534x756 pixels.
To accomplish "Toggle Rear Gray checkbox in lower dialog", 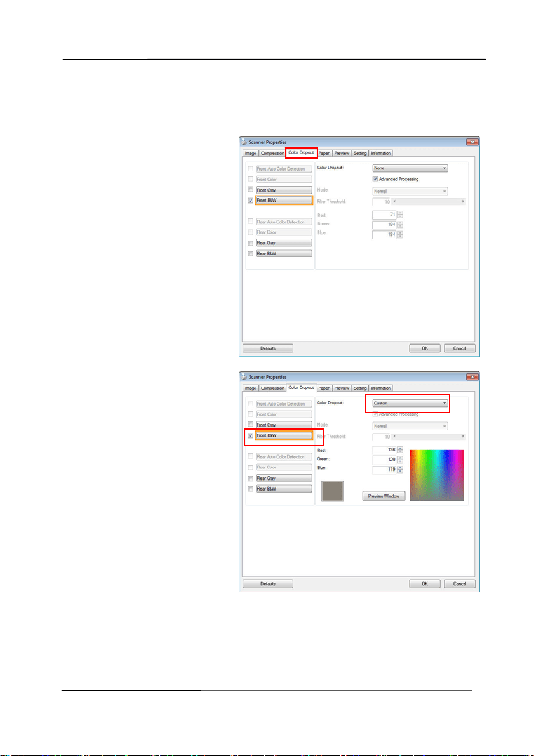I will (250, 478).
